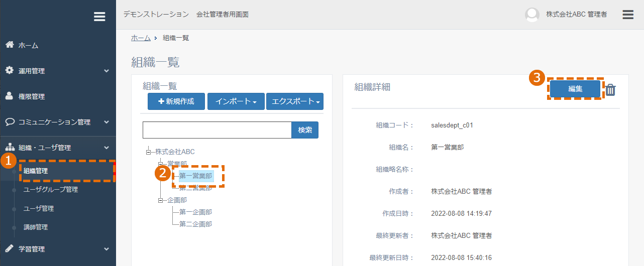Expand 運用管理 chevron
Image resolution: width=644 pixels, height=266 pixels.
click(106, 71)
